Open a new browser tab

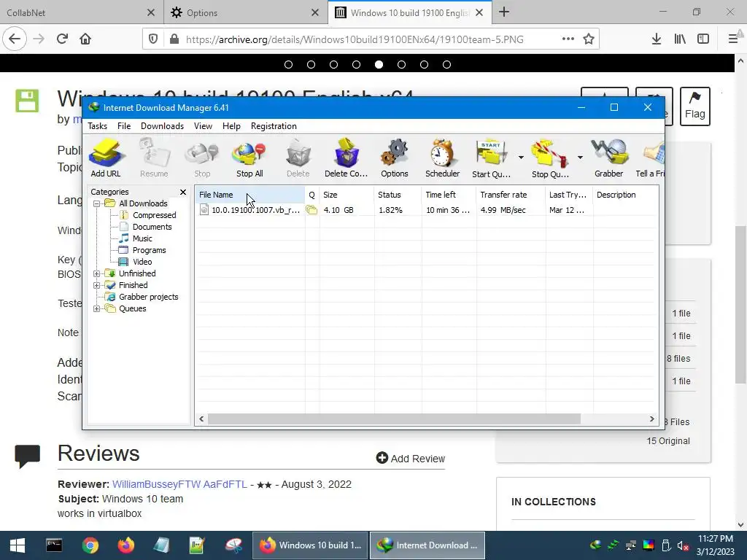(504, 12)
